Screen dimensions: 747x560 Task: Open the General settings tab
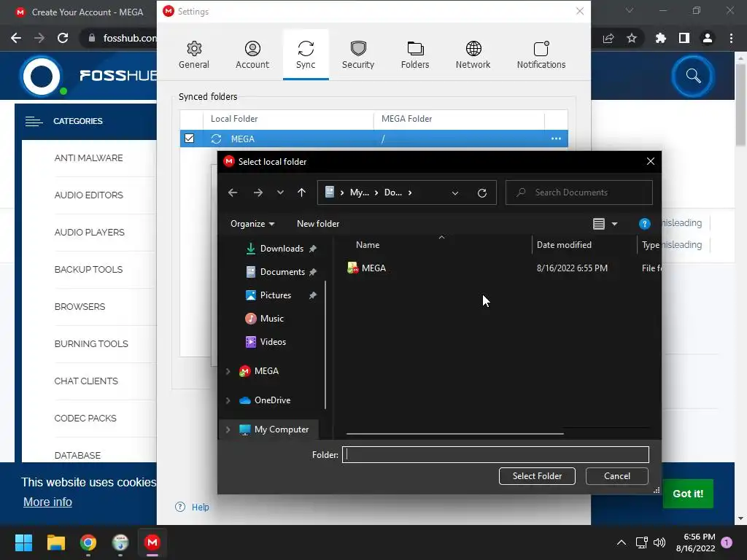(x=194, y=55)
